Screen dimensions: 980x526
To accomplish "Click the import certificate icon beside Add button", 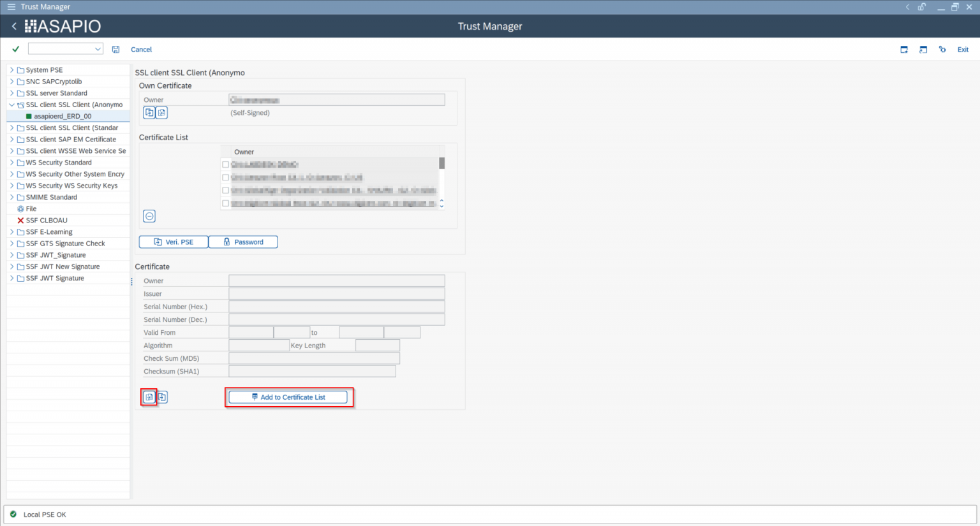I will click(x=149, y=397).
